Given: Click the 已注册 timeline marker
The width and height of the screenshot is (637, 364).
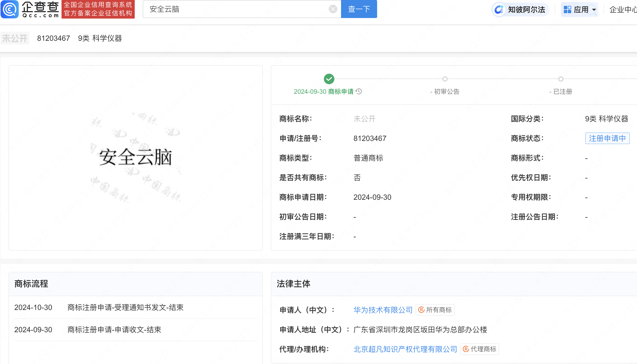Looking at the screenshot, I should tap(561, 79).
